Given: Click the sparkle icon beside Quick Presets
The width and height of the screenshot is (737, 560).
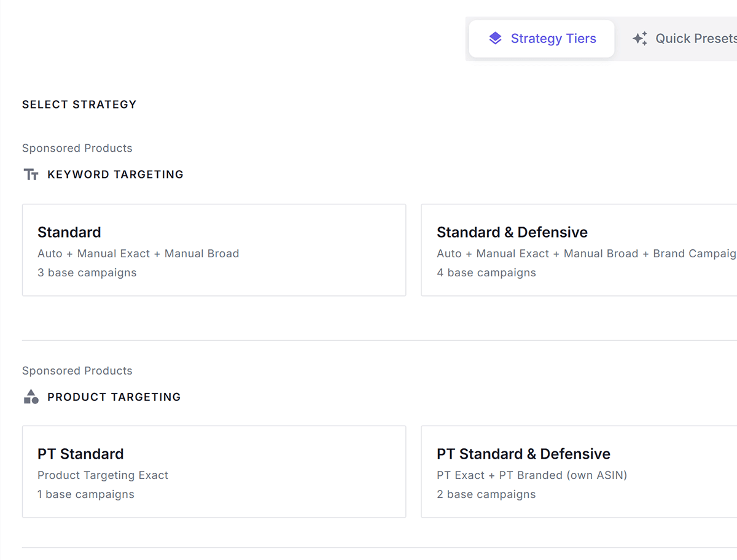Looking at the screenshot, I should 640,39.
